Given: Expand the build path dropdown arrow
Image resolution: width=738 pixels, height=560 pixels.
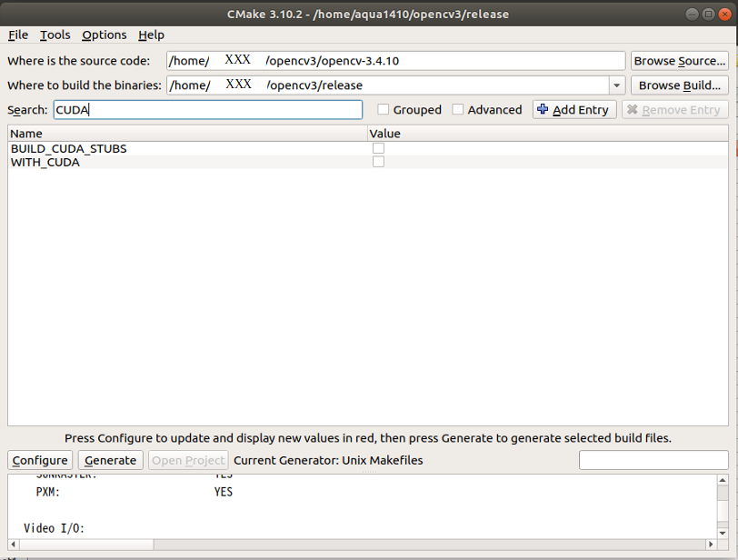Looking at the screenshot, I should click(x=616, y=85).
